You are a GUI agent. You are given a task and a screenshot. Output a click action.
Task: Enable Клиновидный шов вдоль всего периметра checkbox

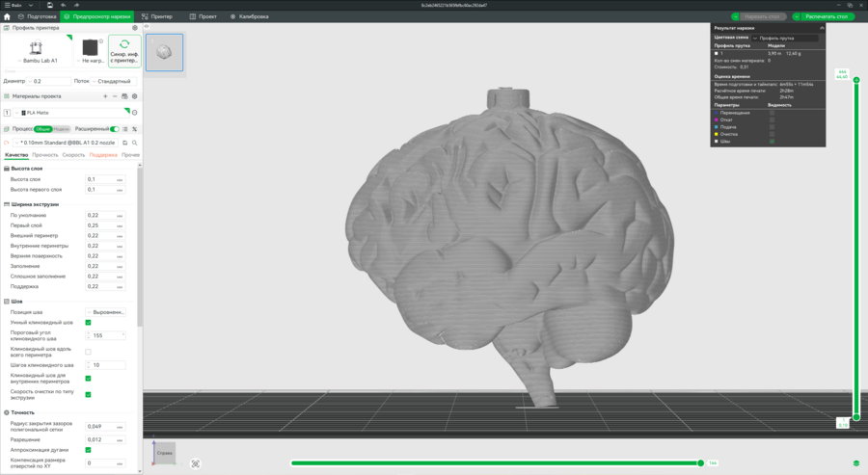pos(88,352)
